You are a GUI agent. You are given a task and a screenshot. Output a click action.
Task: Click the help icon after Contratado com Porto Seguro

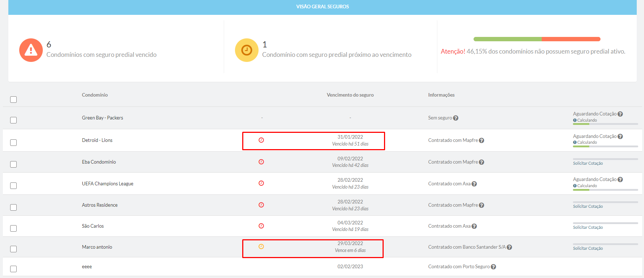(x=494, y=267)
